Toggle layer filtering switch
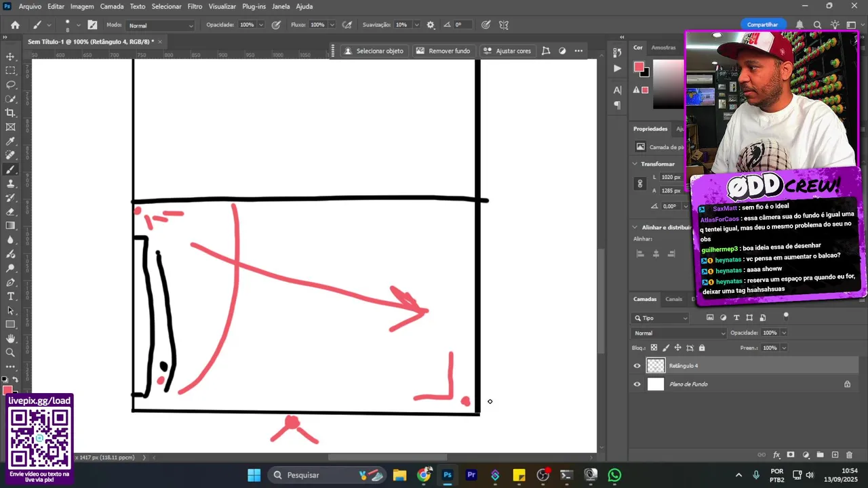The width and height of the screenshot is (868, 488). coord(786,316)
